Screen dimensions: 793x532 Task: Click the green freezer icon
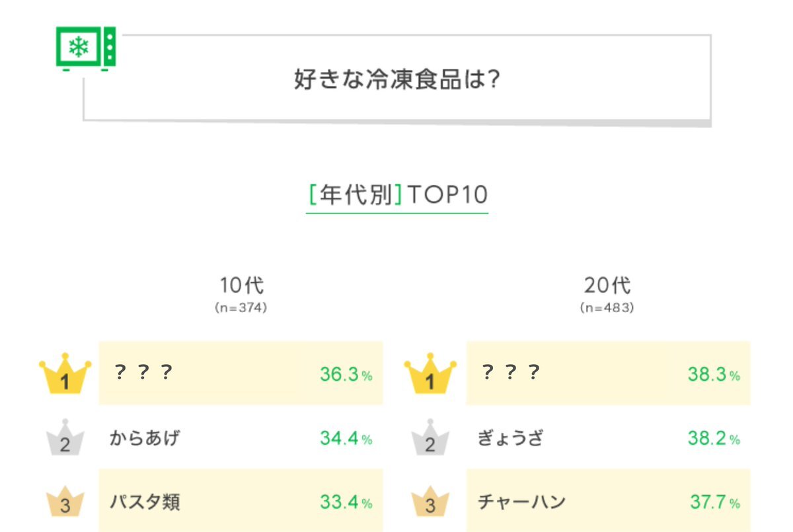[86, 48]
